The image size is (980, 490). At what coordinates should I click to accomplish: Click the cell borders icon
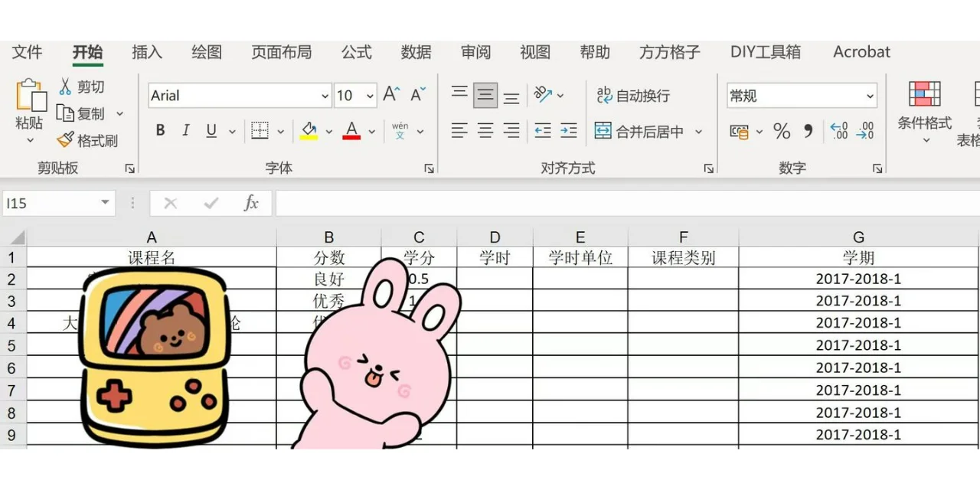point(260,131)
